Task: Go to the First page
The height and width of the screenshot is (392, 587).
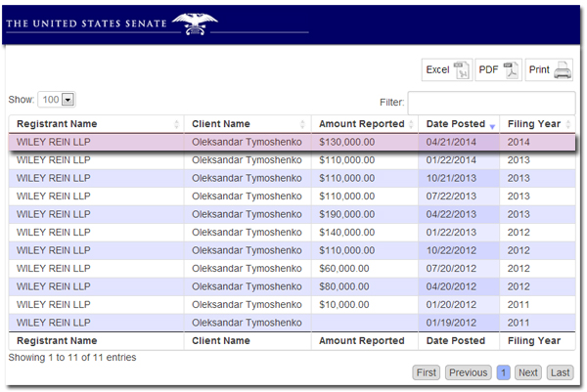Action: [x=427, y=372]
